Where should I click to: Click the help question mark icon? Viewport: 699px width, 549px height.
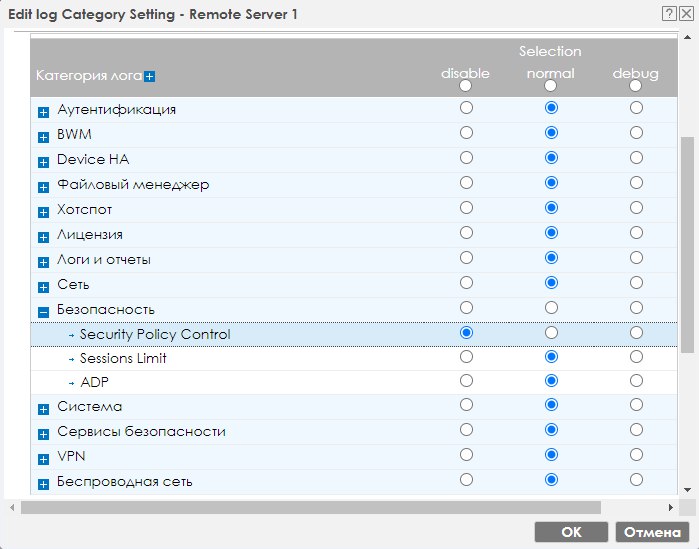(x=668, y=14)
